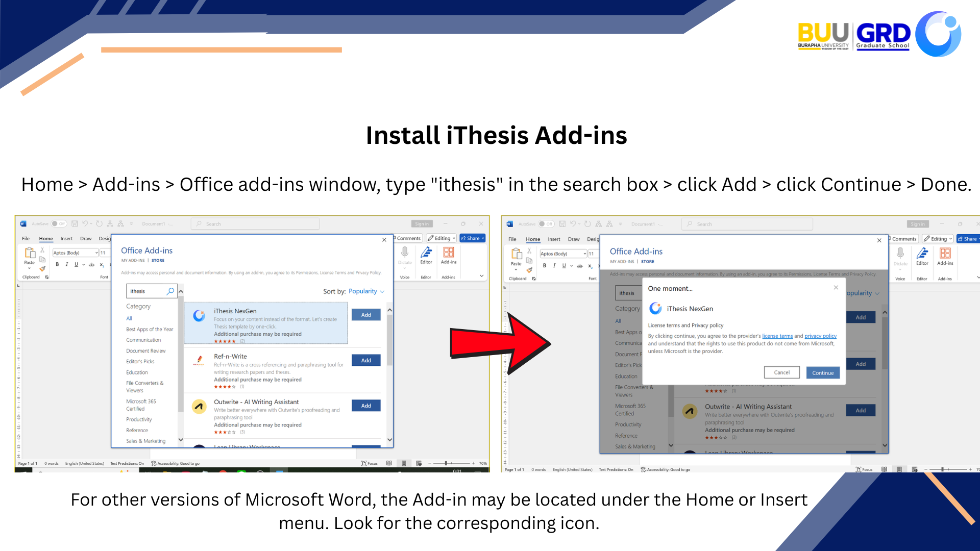Viewport: 980px width, 551px height.
Task: Click Format Painter brush in left Word window
Action: (x=43, y=269)
